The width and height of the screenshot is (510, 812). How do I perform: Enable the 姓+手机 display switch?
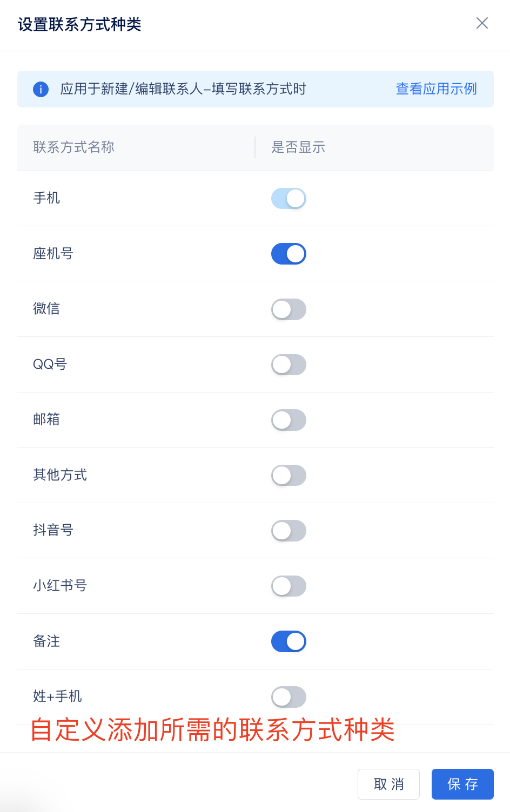click(x=288, y=697)
